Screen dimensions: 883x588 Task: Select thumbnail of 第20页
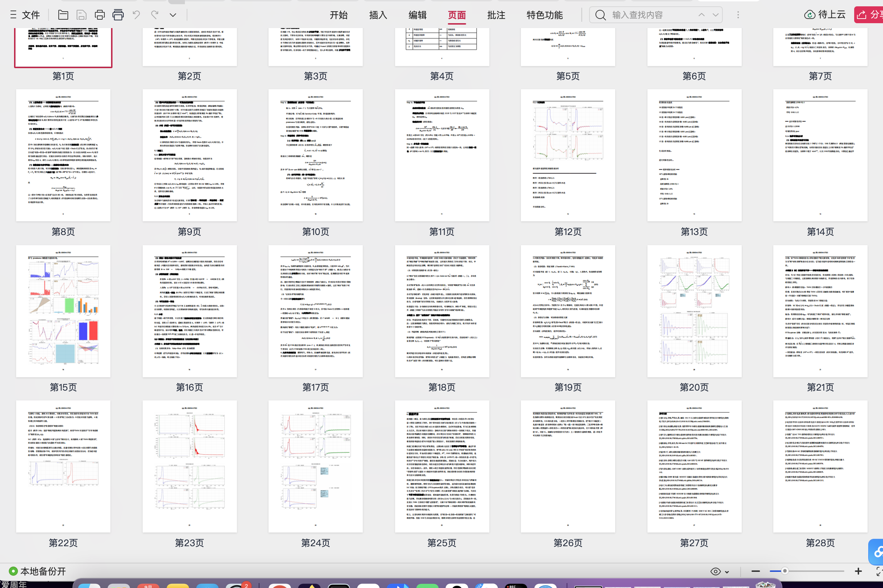[694, 311]
